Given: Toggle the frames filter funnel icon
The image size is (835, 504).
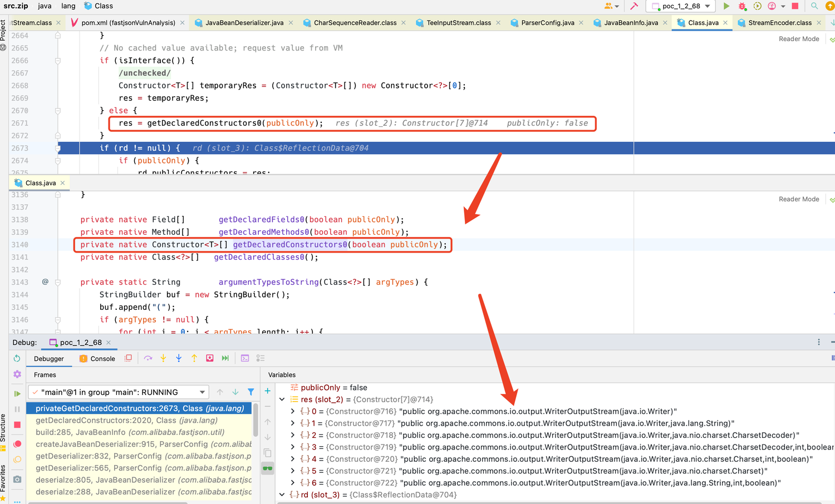Looking at the screenshot, I should click(251, 392).
